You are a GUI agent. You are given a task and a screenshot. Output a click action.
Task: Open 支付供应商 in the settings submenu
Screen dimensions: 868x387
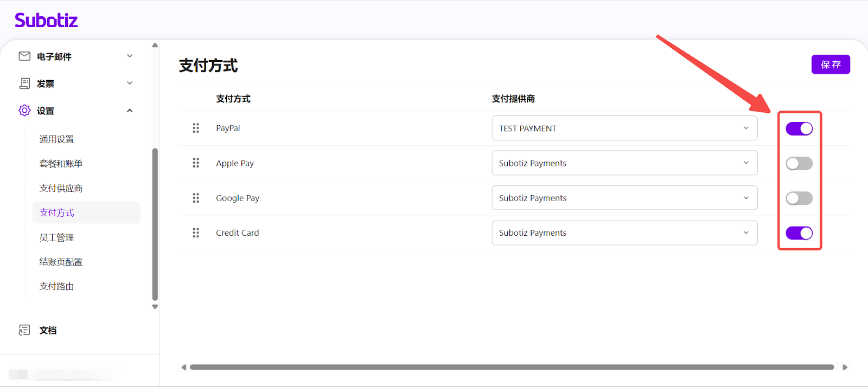point(61,188)
